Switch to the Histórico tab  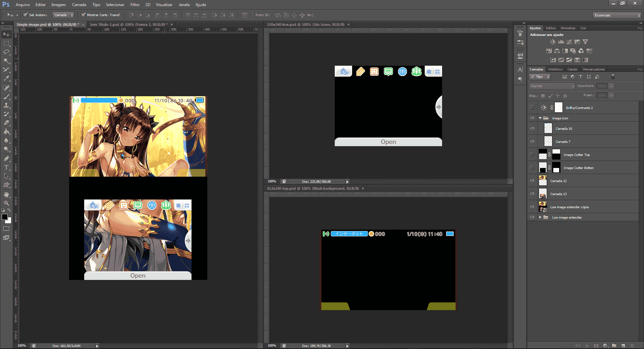555,69
